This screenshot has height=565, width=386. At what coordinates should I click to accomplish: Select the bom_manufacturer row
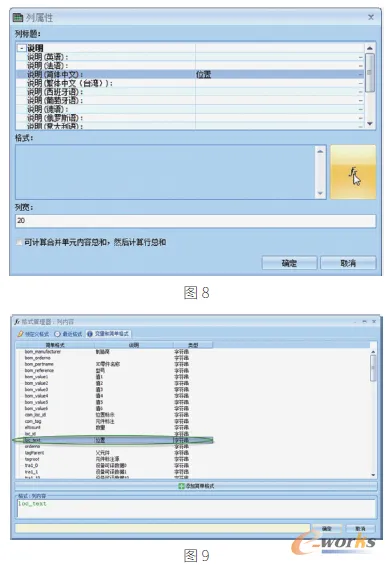pyautogui.click(x=113, y=352)
